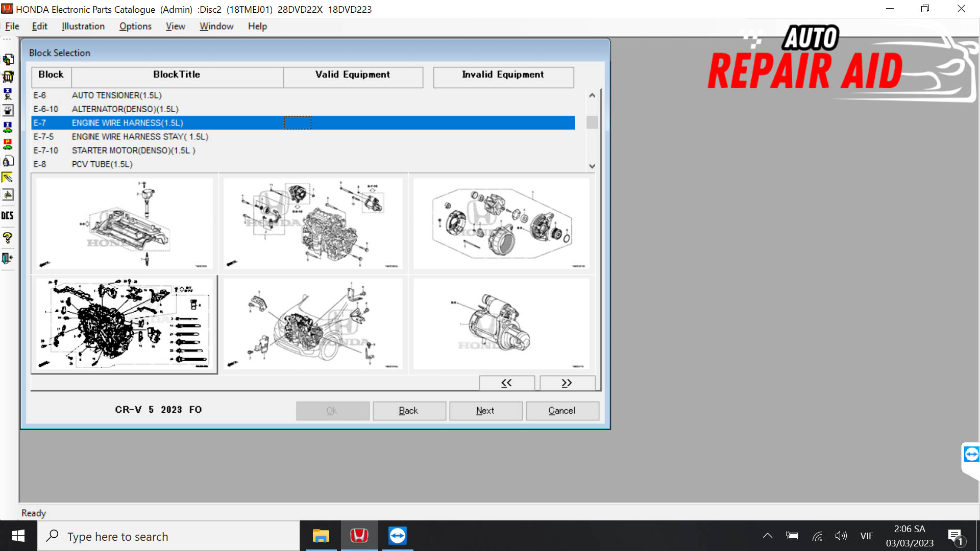Click the Next button
980x551 pixels.
(x=485, y=411)
